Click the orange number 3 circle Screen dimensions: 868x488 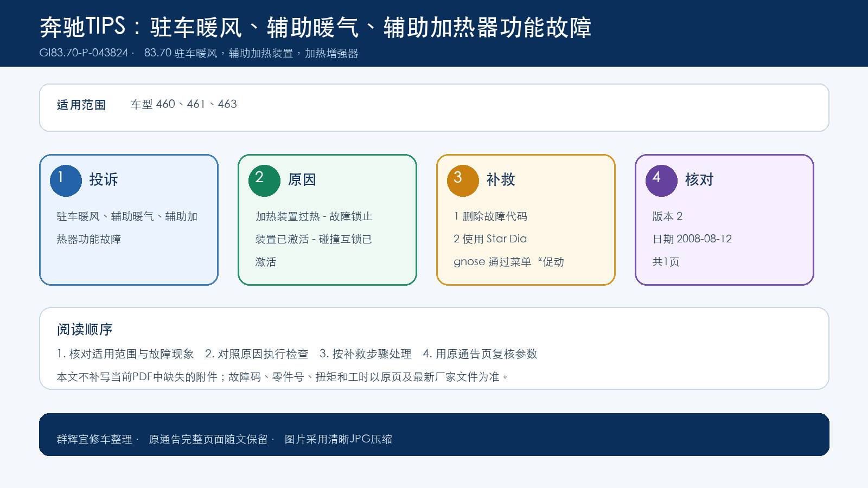[x=463, y=181]
